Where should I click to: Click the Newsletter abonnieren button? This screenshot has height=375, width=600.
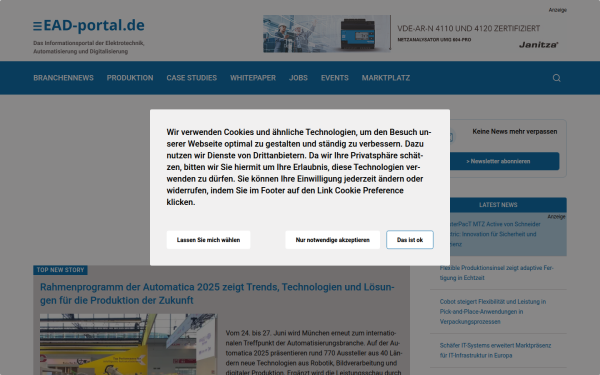click(504, 161)
